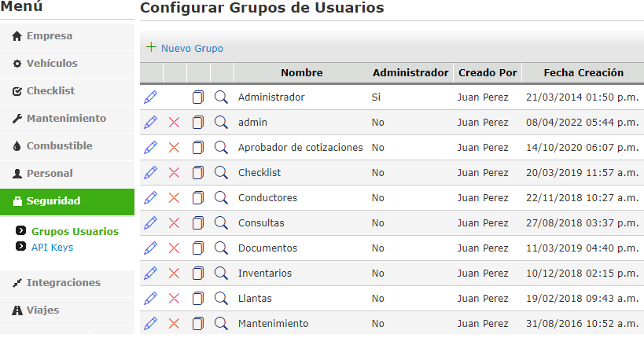Sort by Nombre column header
644x338 pixels.
pos(302,73)
